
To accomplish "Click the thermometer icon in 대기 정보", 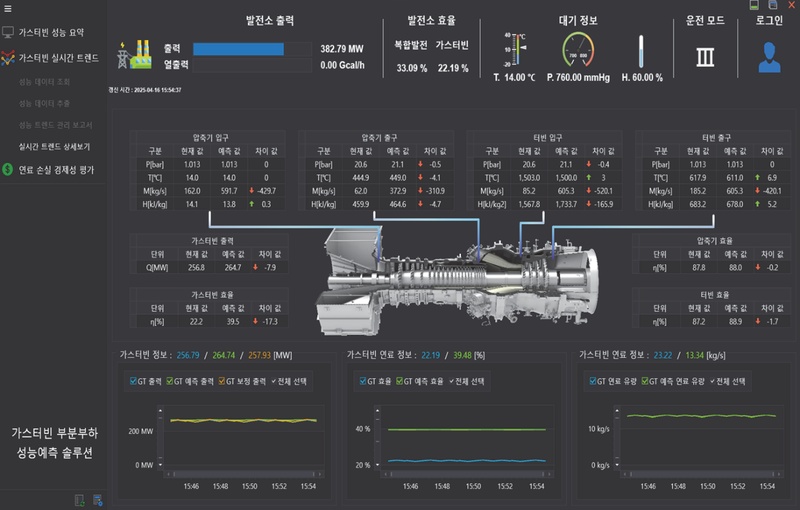I will pyautogui.click(x=516, y=49).
